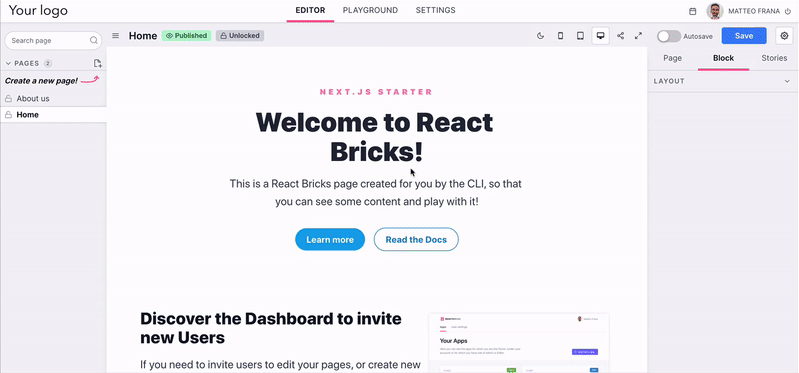Switch to tablet preview icon
Image resolution: width=799 pixels, height=373 pixels.
click(x=580, y=36)
